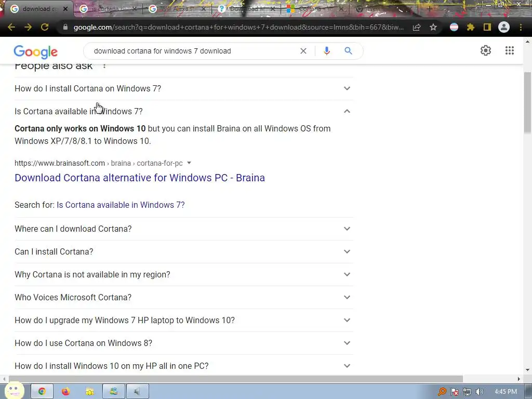Open the speaker taskbar app

click(137, 392)
